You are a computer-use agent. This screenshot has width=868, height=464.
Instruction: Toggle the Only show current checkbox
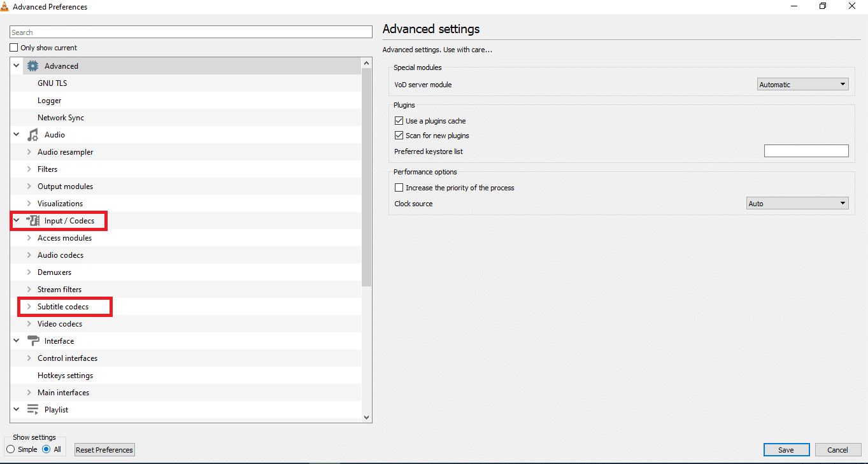point(14,48)
